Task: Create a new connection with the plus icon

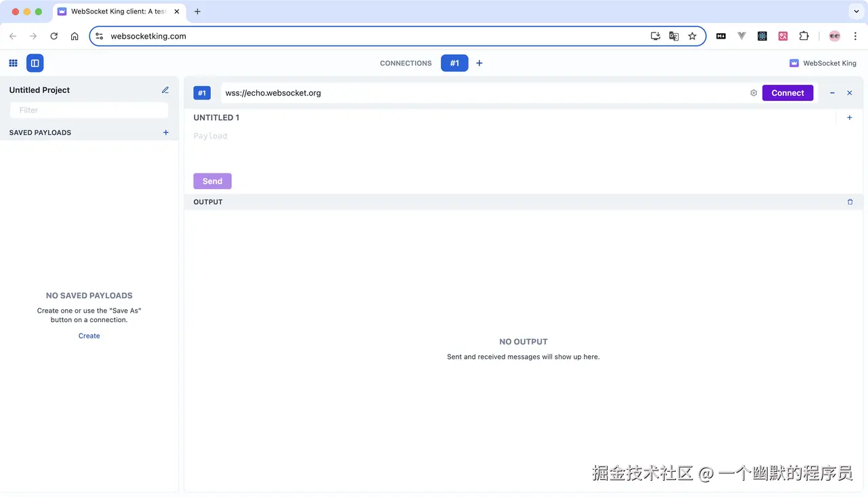Action: point(479,62)
